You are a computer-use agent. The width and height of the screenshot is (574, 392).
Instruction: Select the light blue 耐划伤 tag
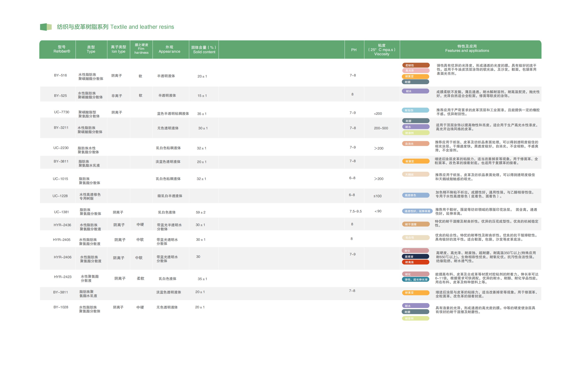pyautogui.click(x=415, y=110)
